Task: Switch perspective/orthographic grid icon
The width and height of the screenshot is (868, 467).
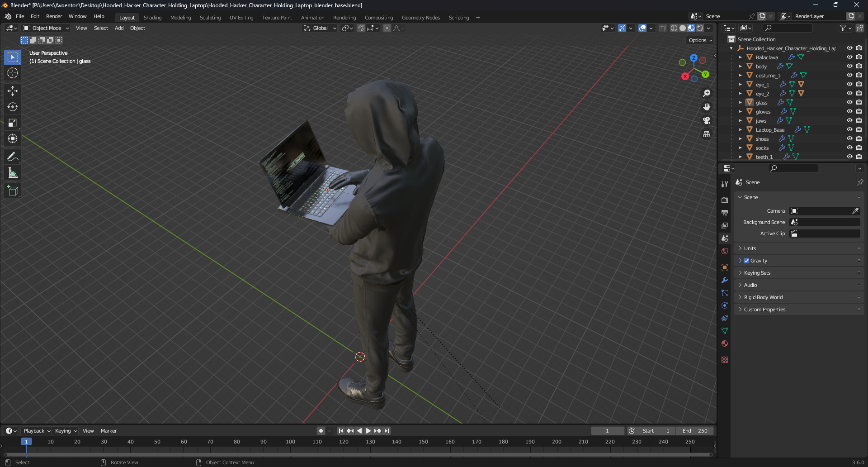Action: click(707, 134)
